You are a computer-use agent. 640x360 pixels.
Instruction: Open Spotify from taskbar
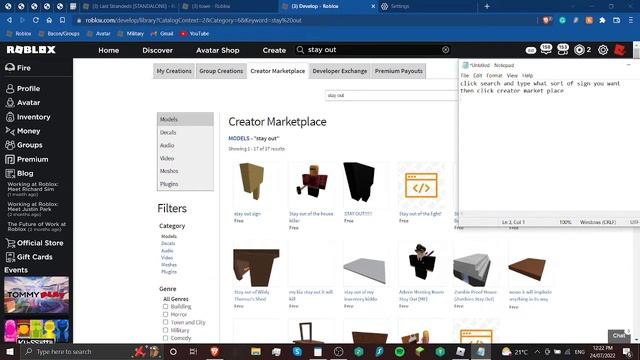tap(400, 351)
